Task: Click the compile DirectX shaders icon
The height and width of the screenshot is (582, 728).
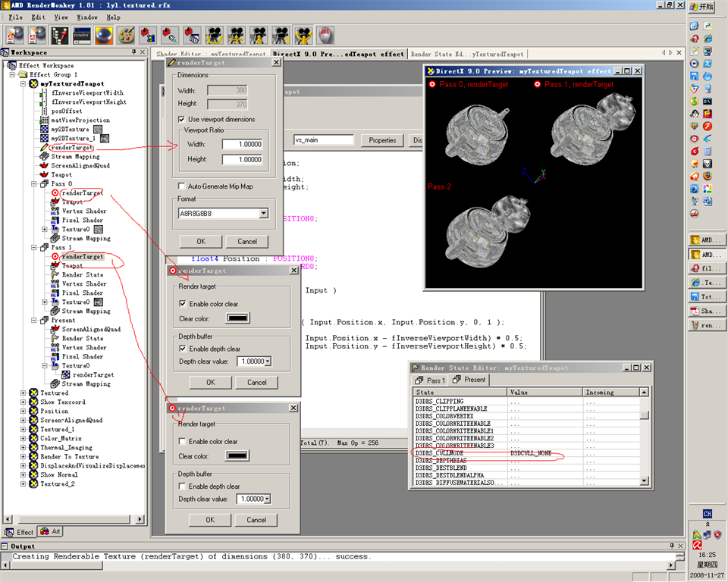Action: [x=148, y=36]
